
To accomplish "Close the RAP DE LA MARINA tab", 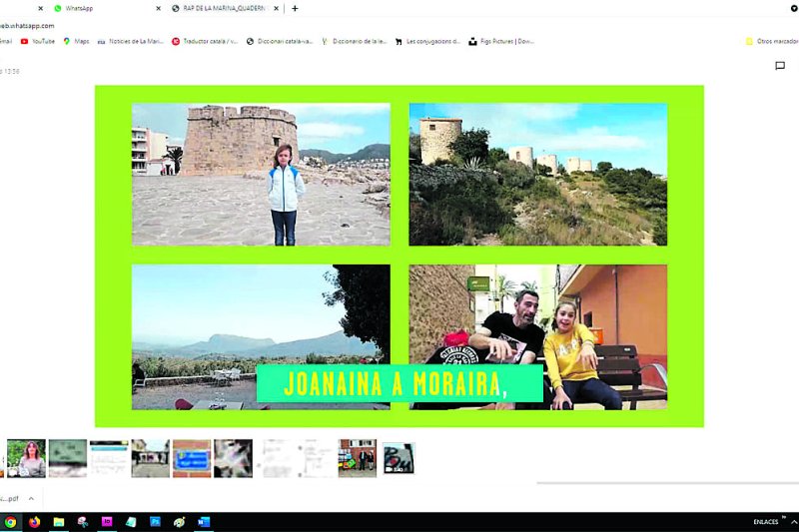I will [x=276, y=8].
